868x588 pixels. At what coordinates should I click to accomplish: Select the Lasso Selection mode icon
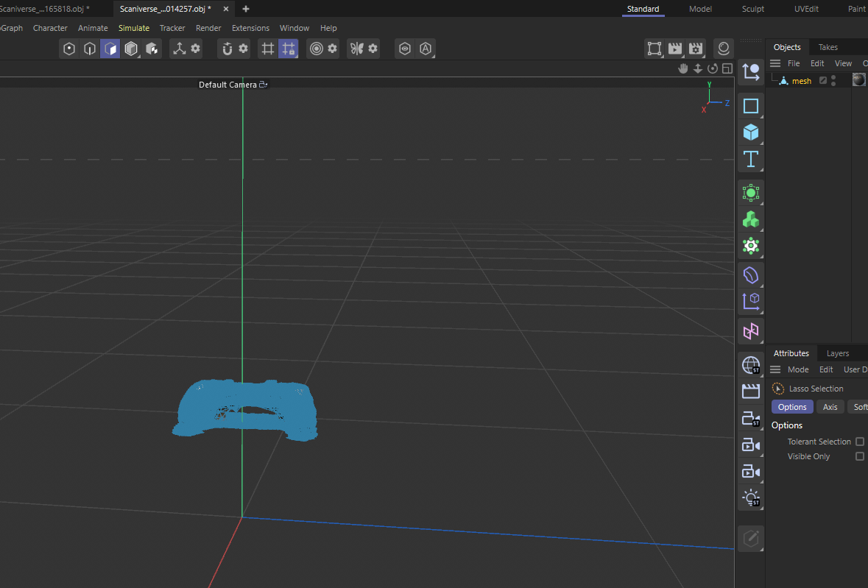click(778, 388)
